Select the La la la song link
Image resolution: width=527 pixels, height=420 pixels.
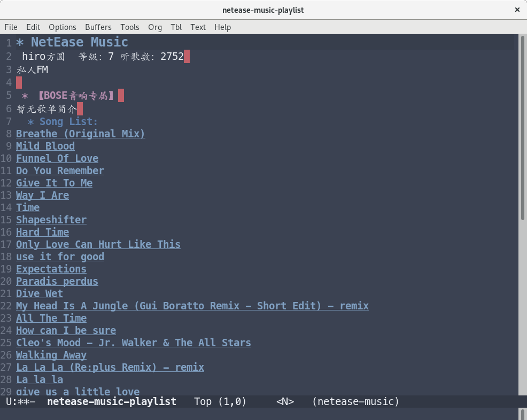(40, 380)
